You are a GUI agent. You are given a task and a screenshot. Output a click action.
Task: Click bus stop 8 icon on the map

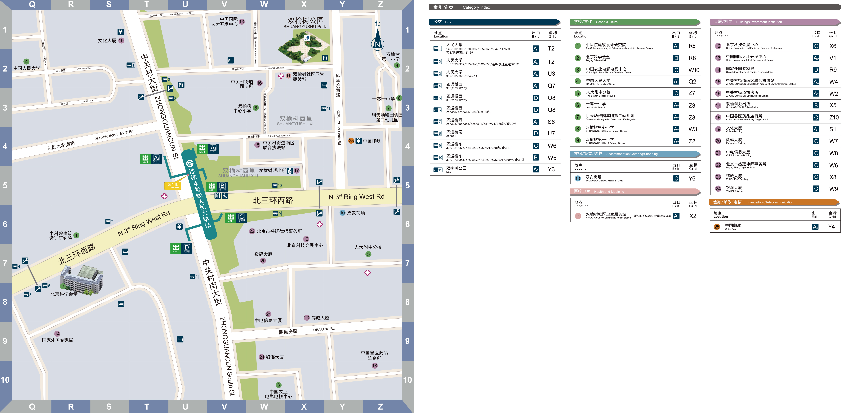(194, 277)
